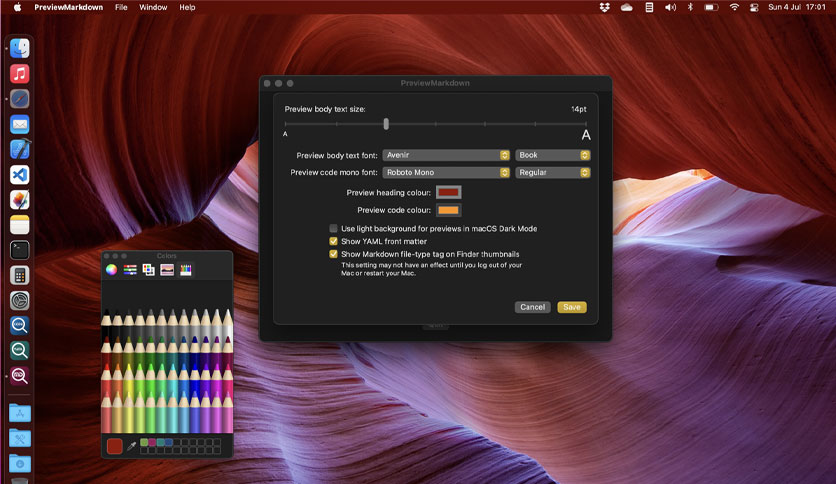
Task: Open the Help menu
Action: tap(187, 7)
